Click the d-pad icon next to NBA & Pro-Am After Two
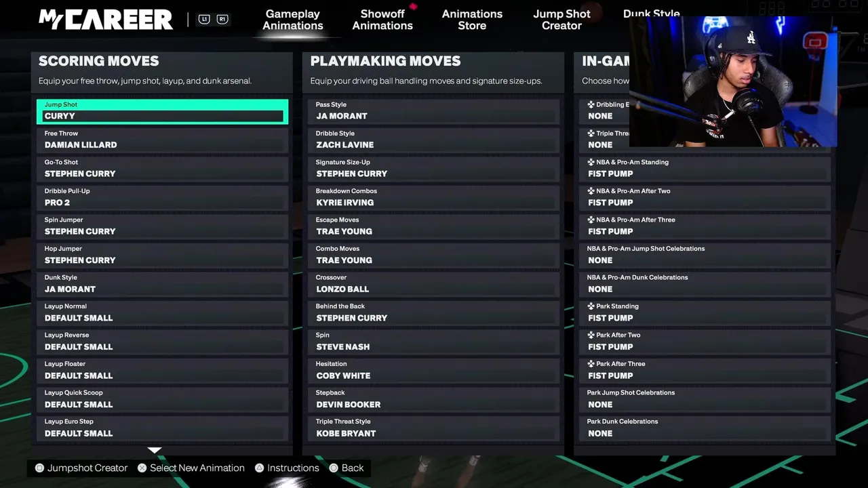This screenshot has width=868, height=488. [x=591, y=191]
